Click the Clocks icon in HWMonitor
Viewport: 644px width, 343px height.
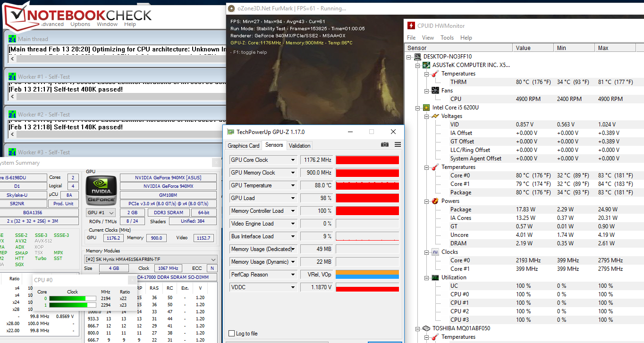tap(435, 252)
